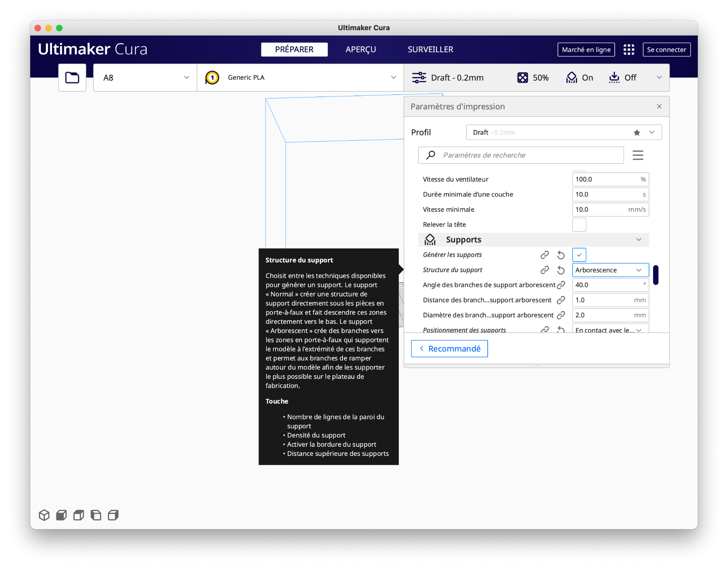728x569 pixels.
Task: Enable 'Relever la tête' checkbox
Action: click(x=579, y=225)
